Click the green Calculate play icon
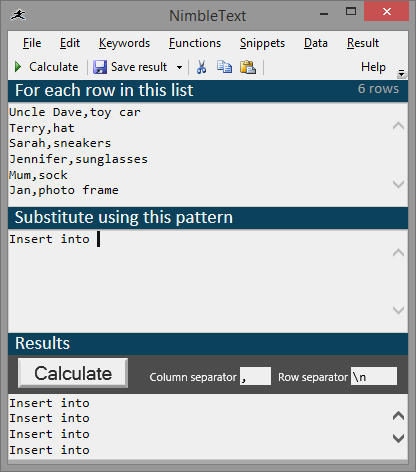Image resolution: width=416 pixels, height=472 pixels. coord(18,67)
